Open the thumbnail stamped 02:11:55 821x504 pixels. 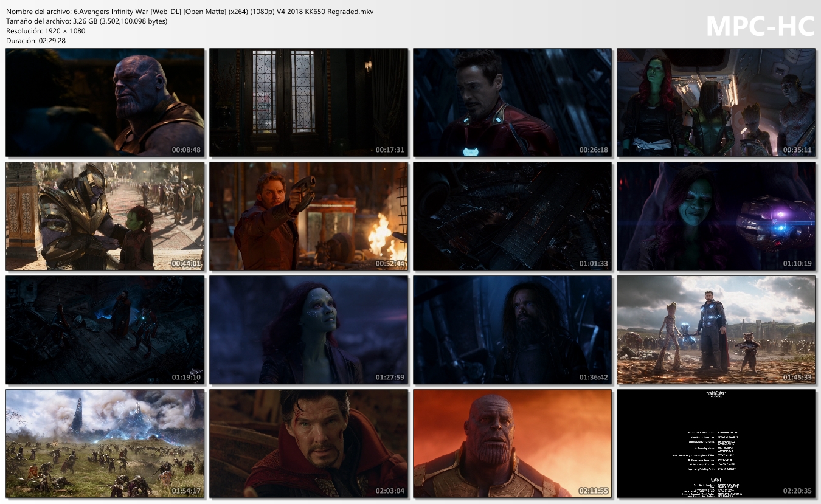(x=512, y=443)
